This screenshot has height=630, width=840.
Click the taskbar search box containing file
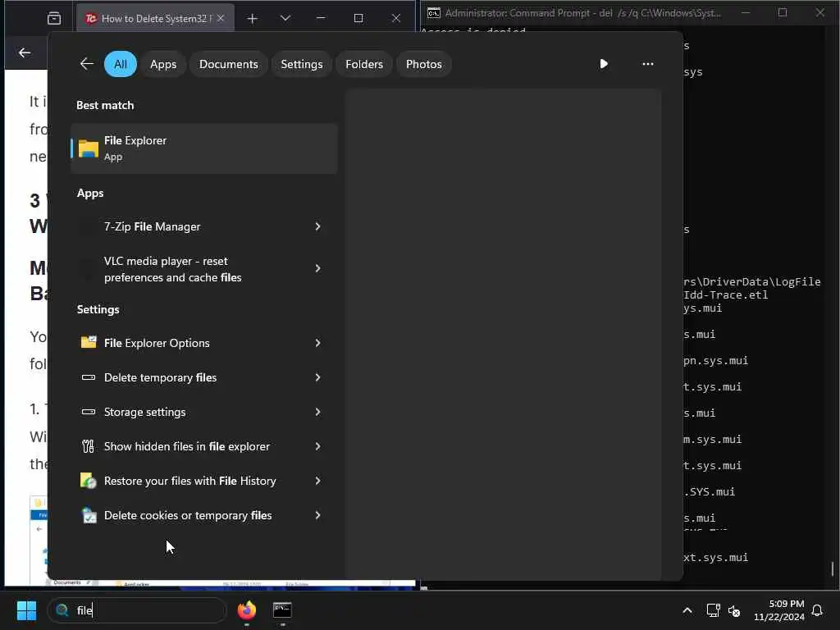[x=137, y=610]
